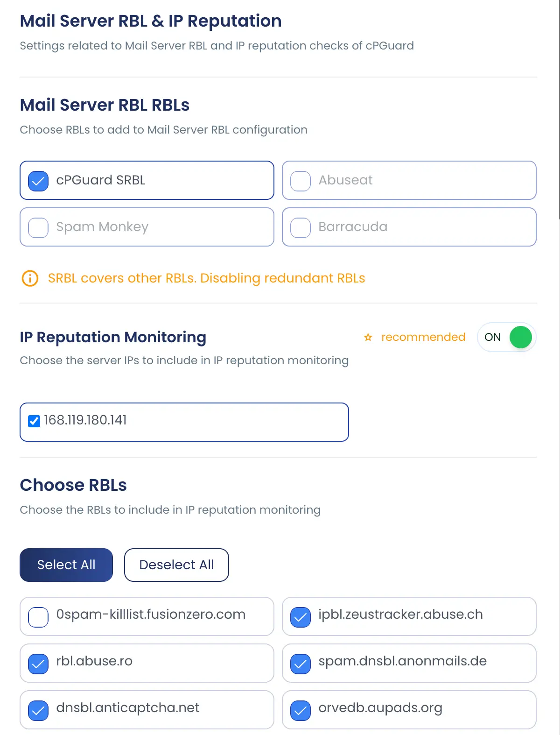Click the orange info icon beside SRBL notice
This screenshot has height=735, width=560.
(x=30, y=278)
